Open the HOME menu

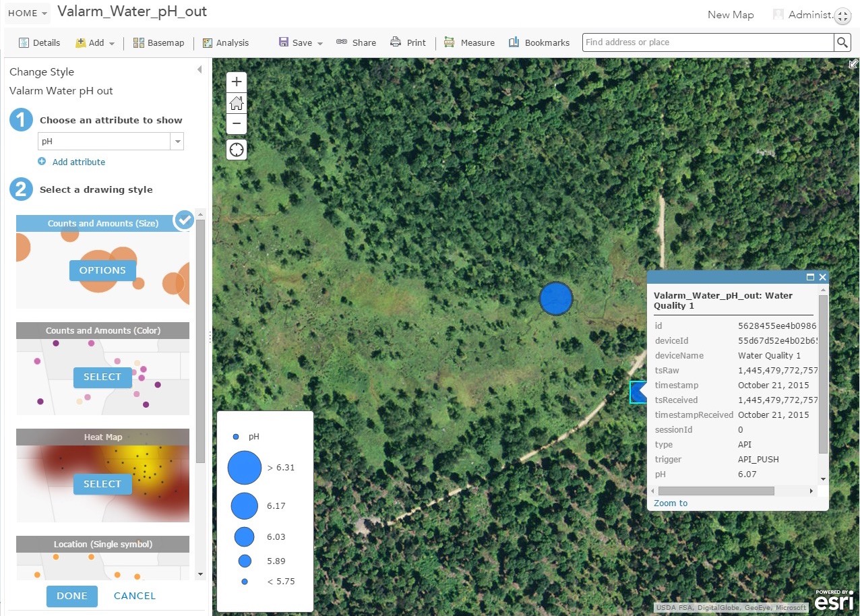coord(27,13)
